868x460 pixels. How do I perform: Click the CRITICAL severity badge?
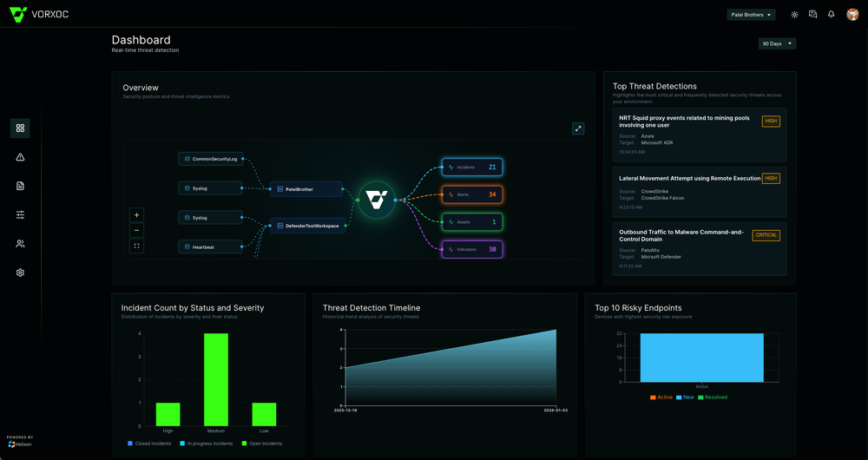[766, 235]
